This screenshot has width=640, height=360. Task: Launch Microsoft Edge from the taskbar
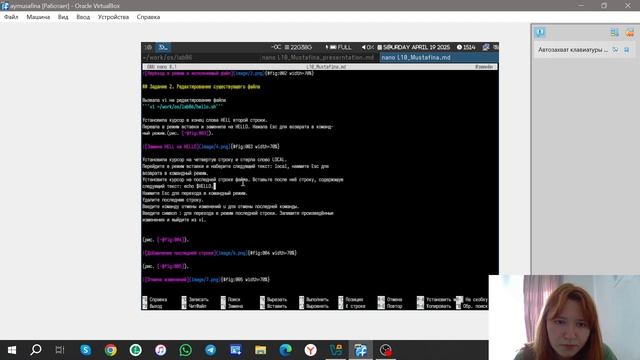286,350
